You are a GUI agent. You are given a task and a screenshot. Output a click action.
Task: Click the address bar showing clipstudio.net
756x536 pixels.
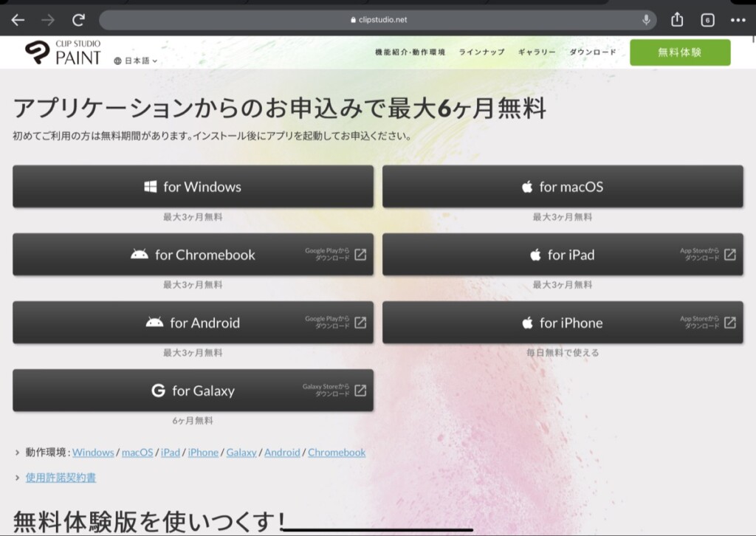pyautogui.click(x=377, y=20)
